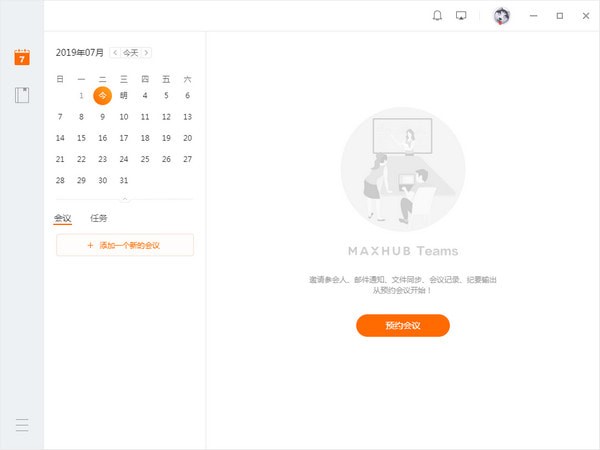Select date 6 in calendar
The height and width of the screenshot is (450, 600).
pos(188,96)
